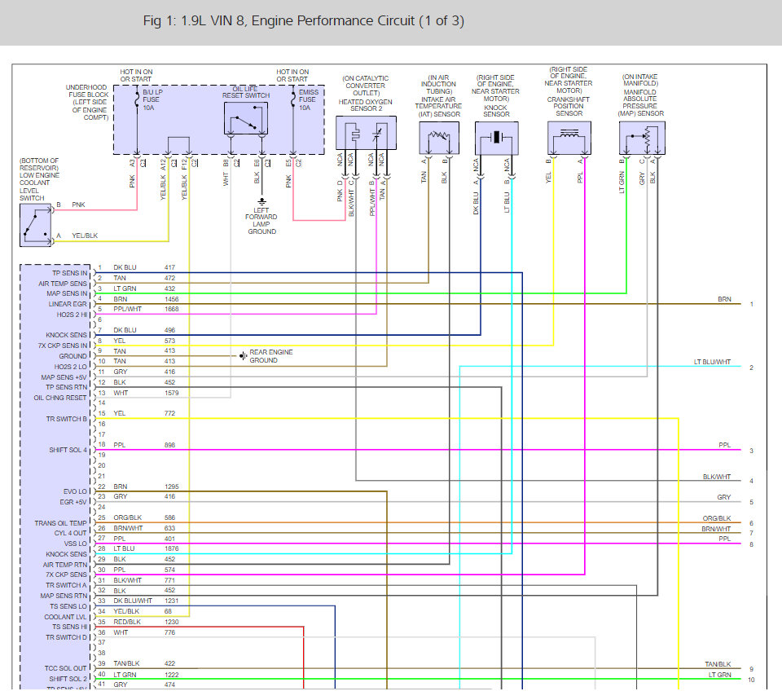
Task: Click the MAP sensor symbol
Action: (642, 138)
